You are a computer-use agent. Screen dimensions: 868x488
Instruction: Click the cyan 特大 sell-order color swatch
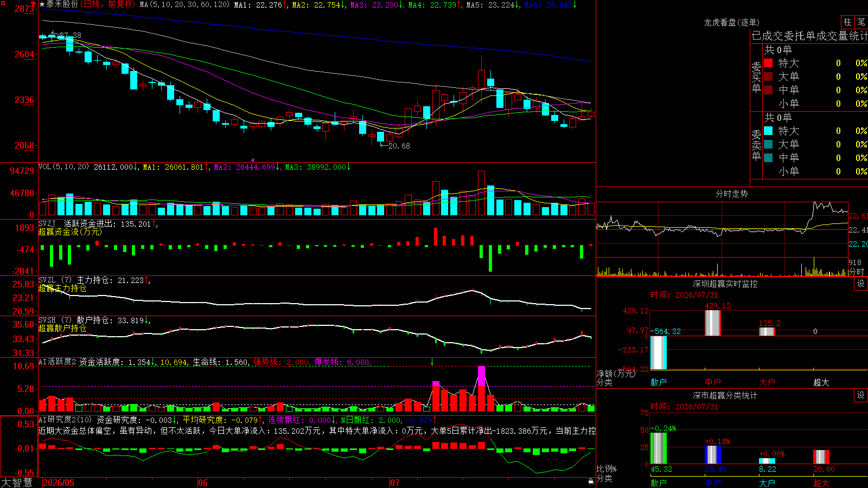[x=768, y=131]
